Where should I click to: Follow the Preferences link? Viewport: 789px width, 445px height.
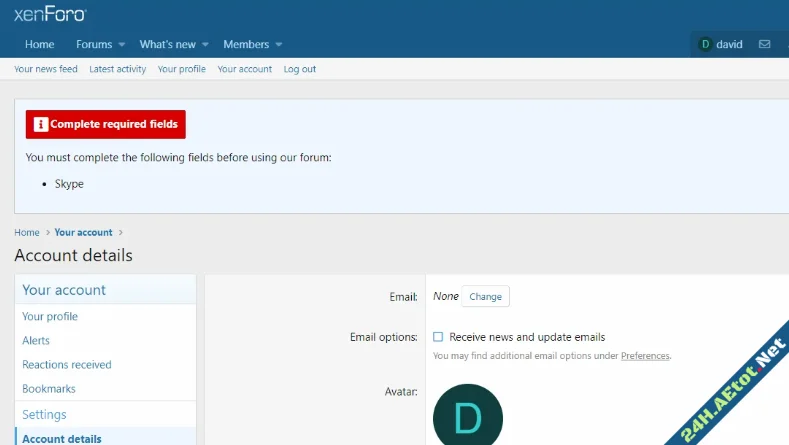pyautogui.click(x=644, y=356)
